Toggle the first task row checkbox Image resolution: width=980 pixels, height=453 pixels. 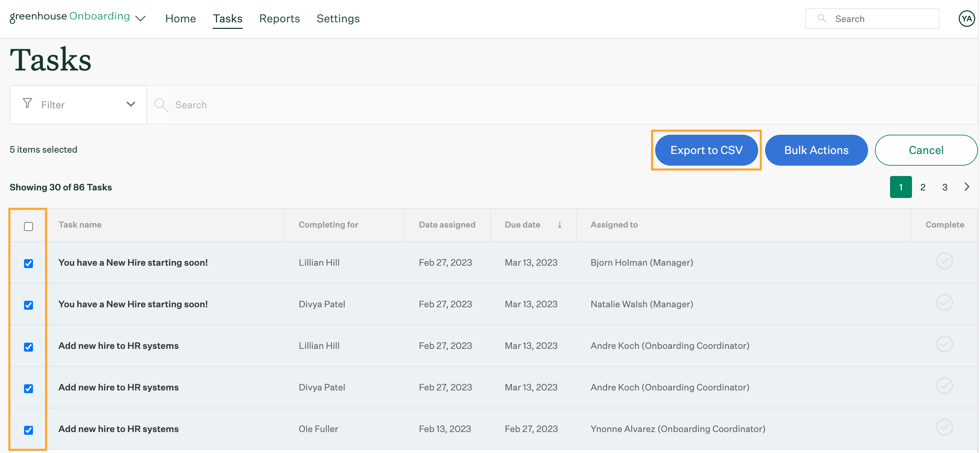pyautogui.click(x=29, y=262)
